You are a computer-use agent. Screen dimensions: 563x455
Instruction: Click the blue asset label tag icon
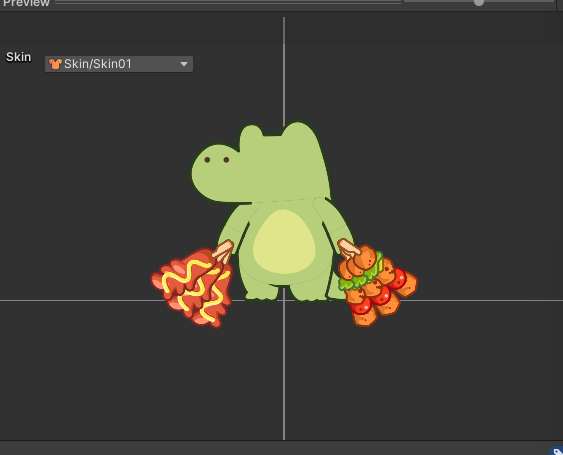pos(557,451)
